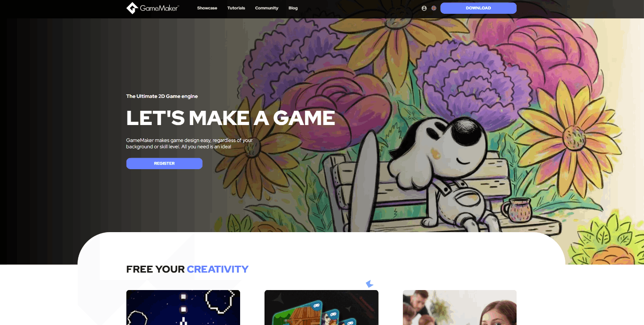
Task: Click the blue CREATIVITY heading word
Action: click(x=218, y=269)
